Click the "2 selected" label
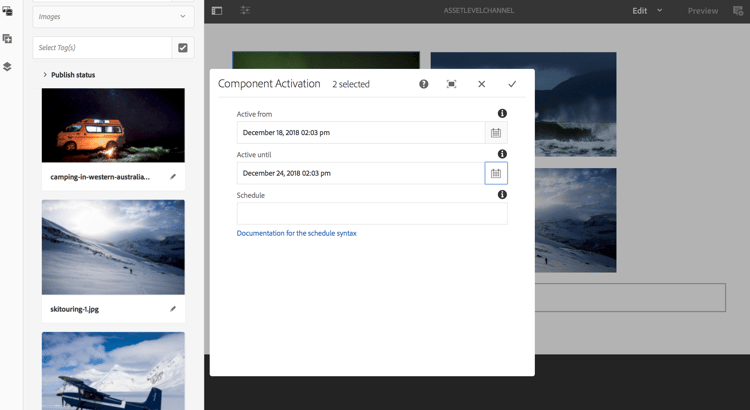Screen dimensions: 750x410 coord(351,84)
